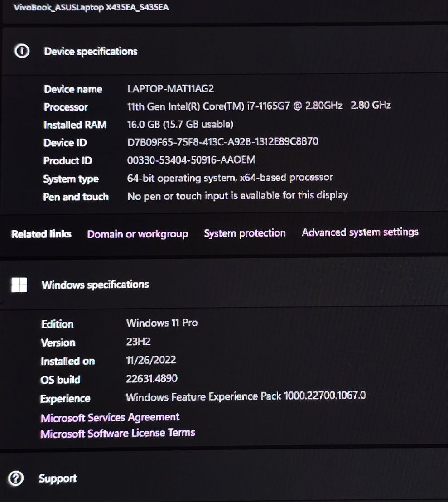The image size is (448, 502).
Task: Select the No pen or touch input text
Action: [x=237, y=196]
